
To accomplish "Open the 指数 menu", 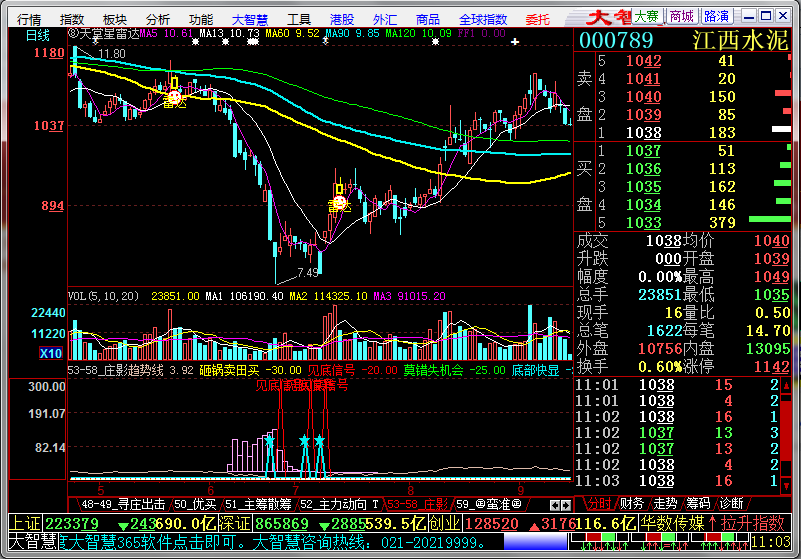I will point(72,19).
